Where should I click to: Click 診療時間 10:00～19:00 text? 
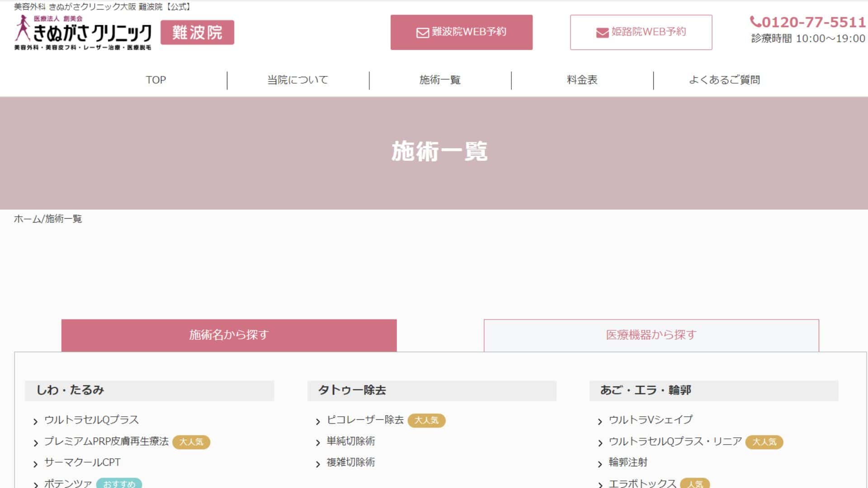808,39
